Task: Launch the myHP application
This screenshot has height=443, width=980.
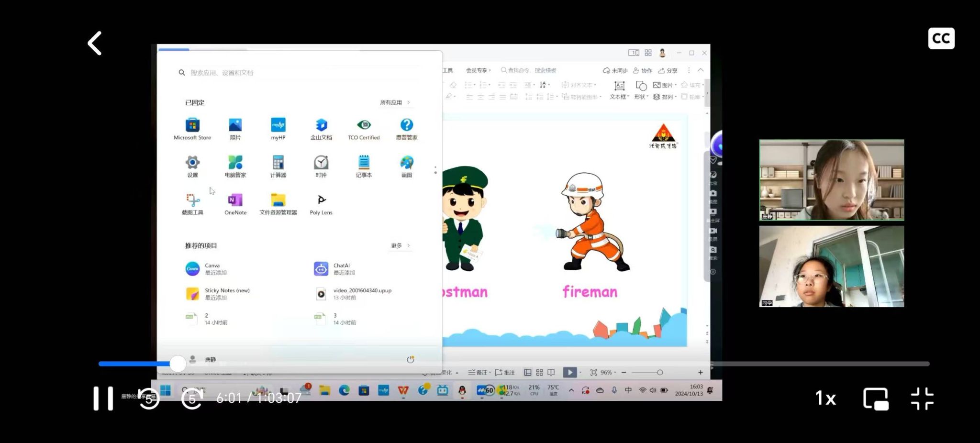Action: (x=278, y=129)
